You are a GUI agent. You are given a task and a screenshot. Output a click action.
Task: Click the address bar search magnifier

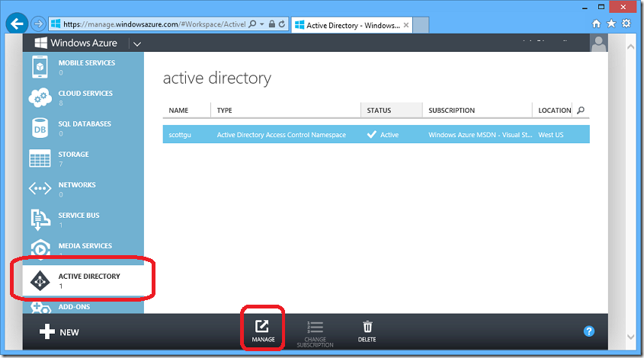click(252, 24)
